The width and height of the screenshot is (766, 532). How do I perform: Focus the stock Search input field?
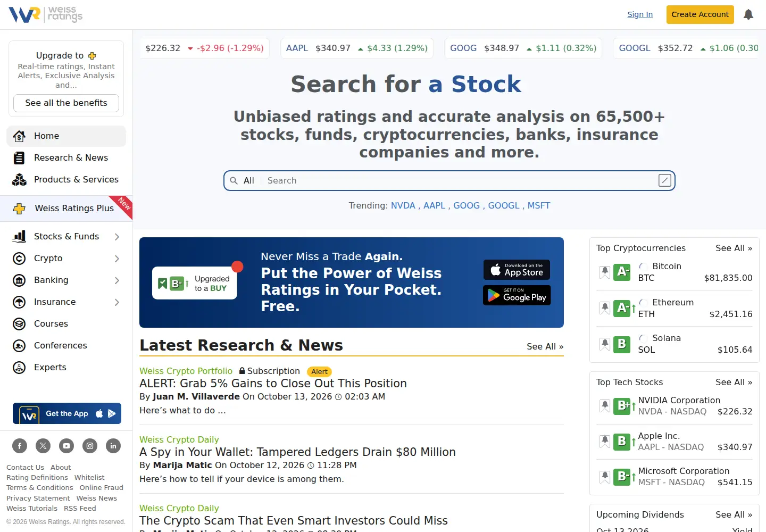pos(460,181)
